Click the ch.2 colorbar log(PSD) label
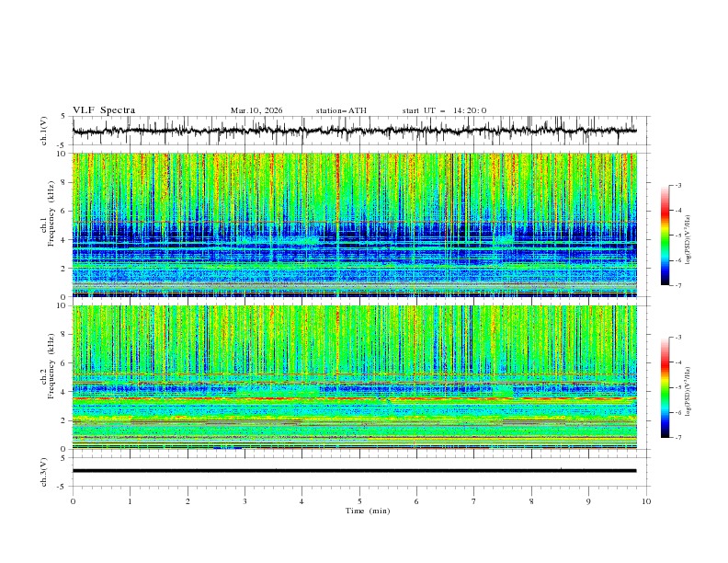728x563 pixels. pos(688,391)
